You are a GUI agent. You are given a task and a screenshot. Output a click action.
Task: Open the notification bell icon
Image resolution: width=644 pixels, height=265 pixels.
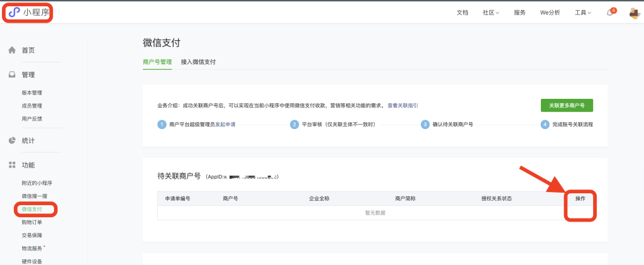(609, 13)
